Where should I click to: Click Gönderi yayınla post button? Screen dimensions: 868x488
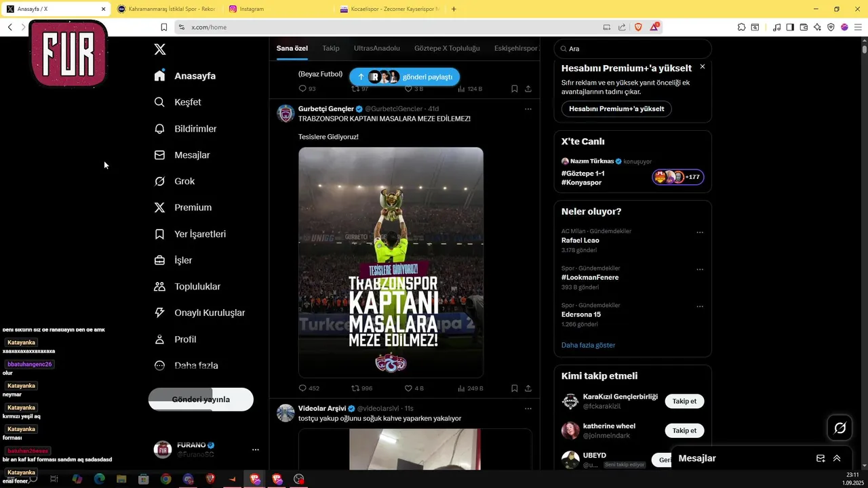[201, 399]
